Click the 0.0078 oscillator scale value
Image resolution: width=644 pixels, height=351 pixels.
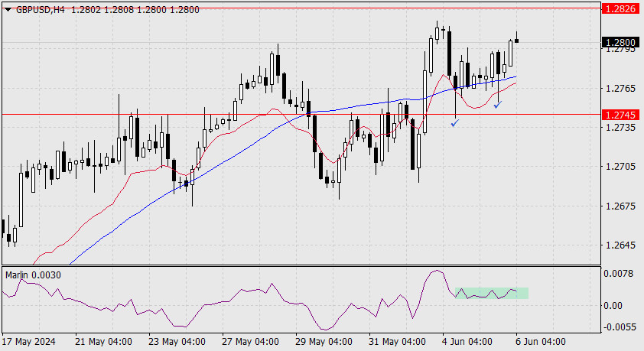[619, 274]
